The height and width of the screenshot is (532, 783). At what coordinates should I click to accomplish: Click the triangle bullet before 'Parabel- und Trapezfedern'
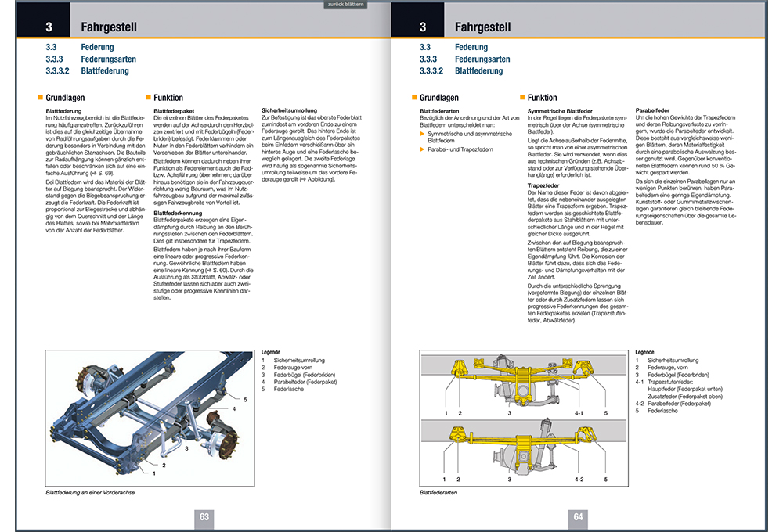(x=422, y=149)
